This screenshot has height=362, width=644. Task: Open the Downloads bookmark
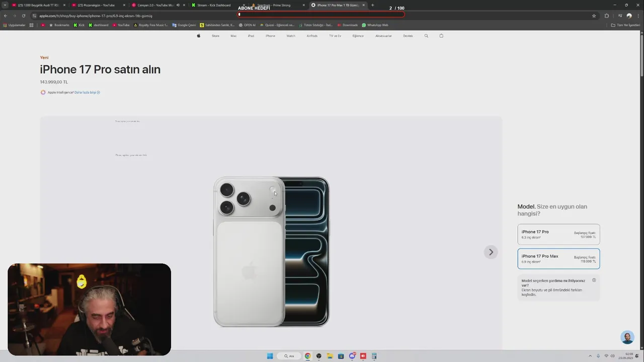[348, 25]
